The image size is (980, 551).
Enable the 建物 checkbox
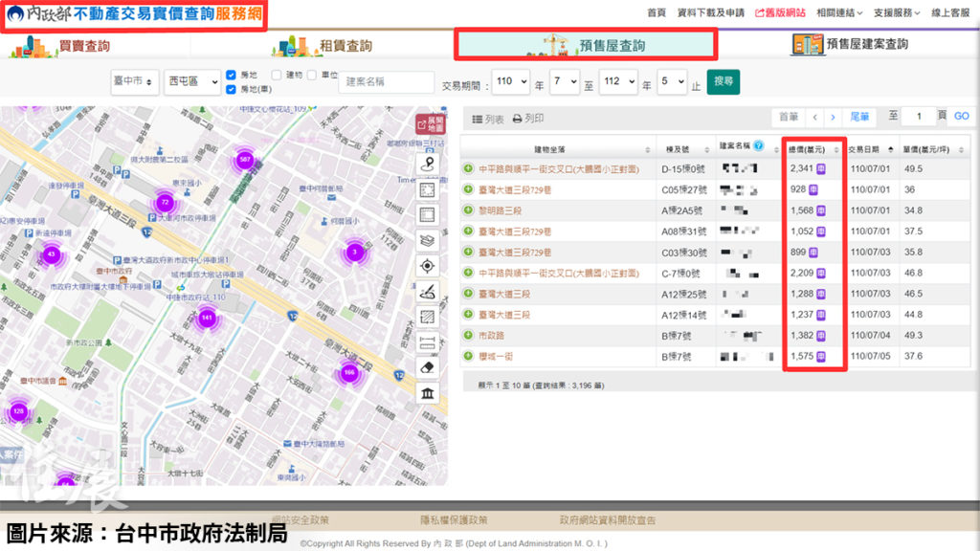coord(277,75)
